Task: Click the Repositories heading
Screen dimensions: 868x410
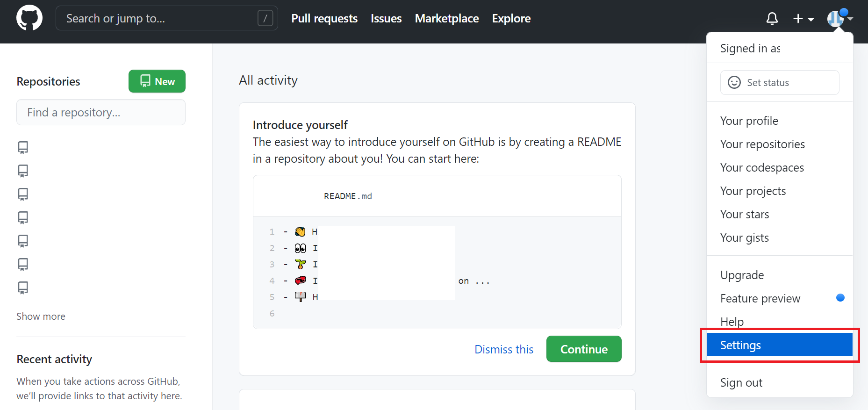Action: pyautogui.click(x=48, y=81)
